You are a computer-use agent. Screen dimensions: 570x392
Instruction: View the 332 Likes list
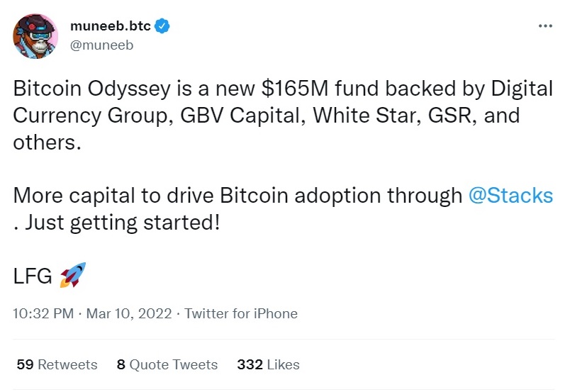(268, 364)
